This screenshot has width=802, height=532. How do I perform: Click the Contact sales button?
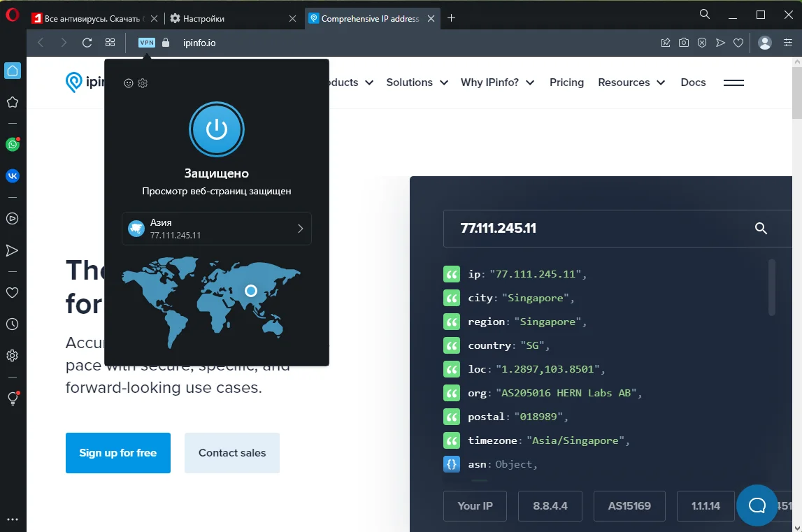[232, 453]
